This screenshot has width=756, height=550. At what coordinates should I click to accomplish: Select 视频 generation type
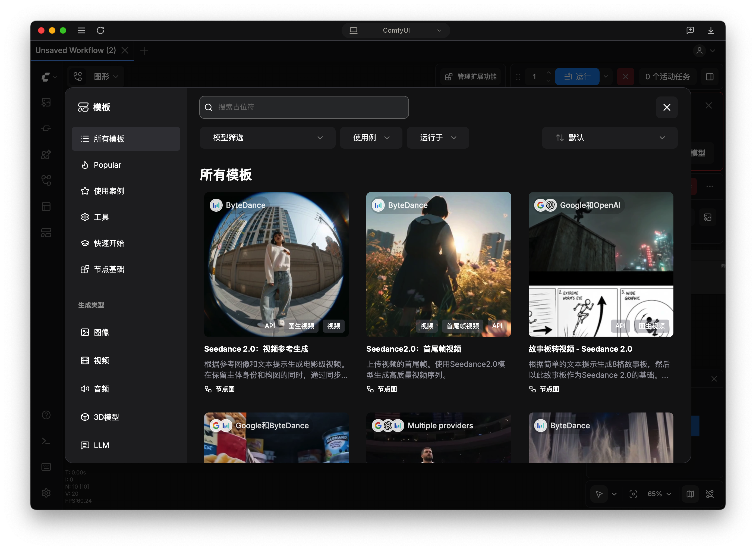126,361
